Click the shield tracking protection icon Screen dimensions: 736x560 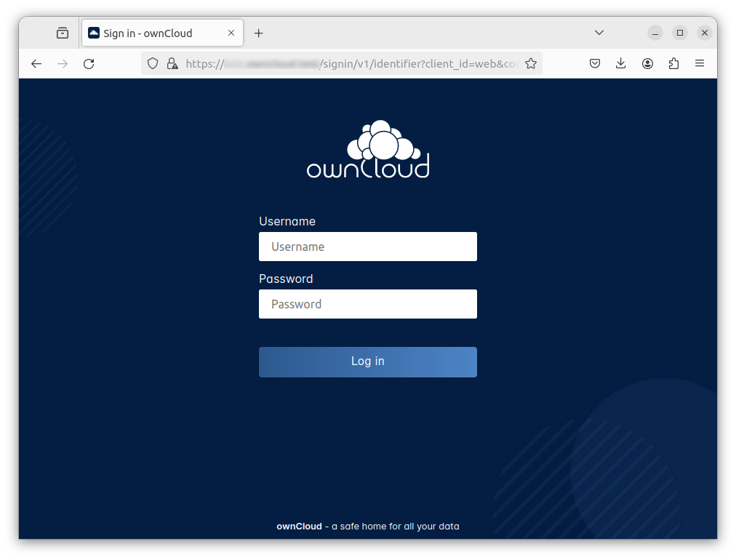click(153, 63)
